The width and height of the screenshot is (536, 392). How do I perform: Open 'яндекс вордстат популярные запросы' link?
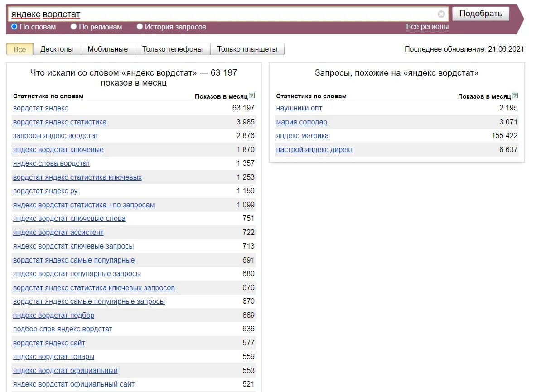click(77, 274)
